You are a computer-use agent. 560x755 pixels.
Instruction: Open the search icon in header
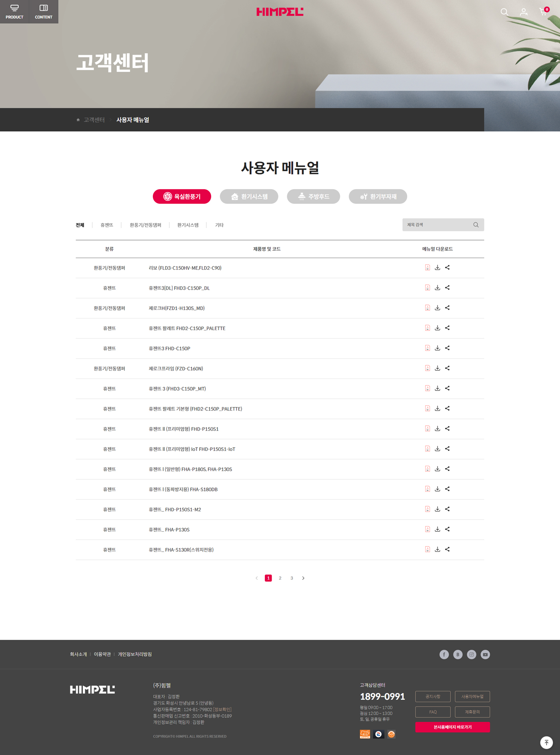(504, 12)
